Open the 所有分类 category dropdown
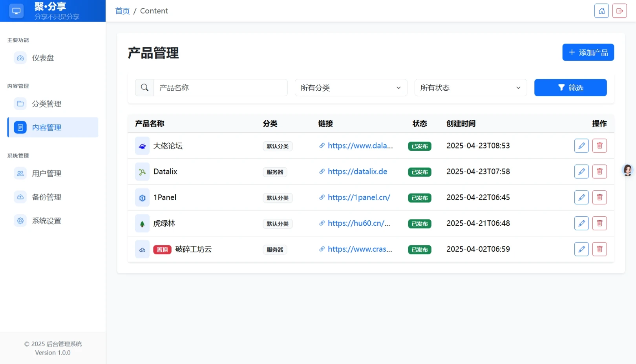Viewport: 636px width, 364px height. click(x=351, y=88)
